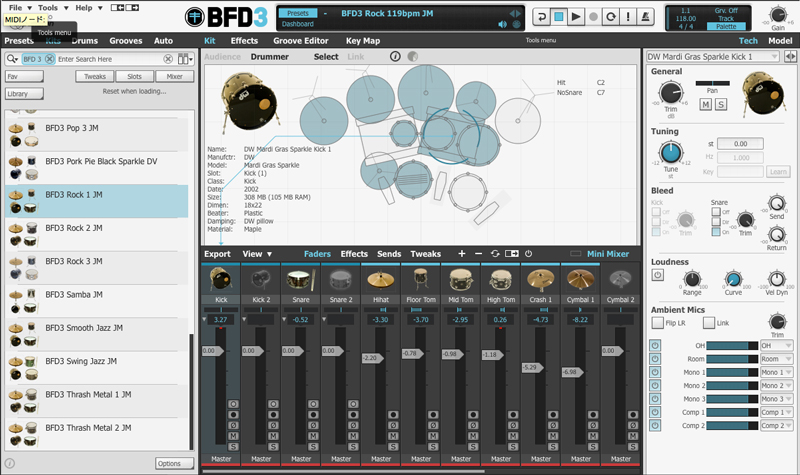Click the Options button

(x=174, y=463)
